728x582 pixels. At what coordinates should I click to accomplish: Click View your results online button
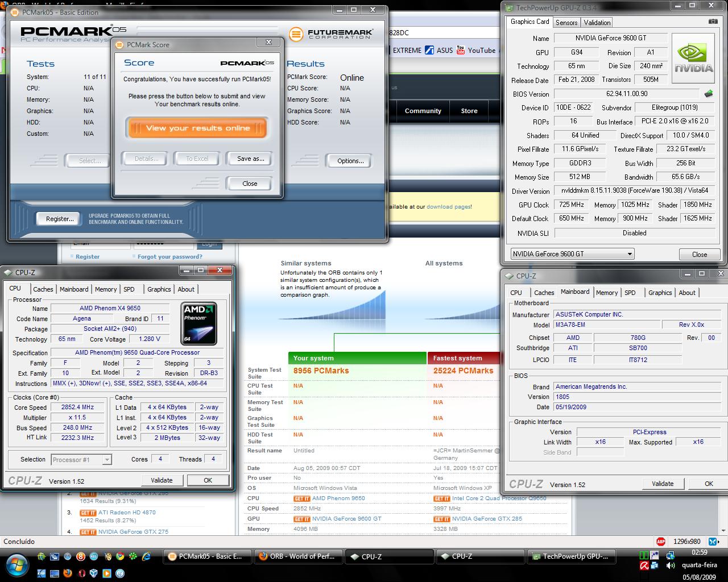pyautogui.click(x=197, y=128)
